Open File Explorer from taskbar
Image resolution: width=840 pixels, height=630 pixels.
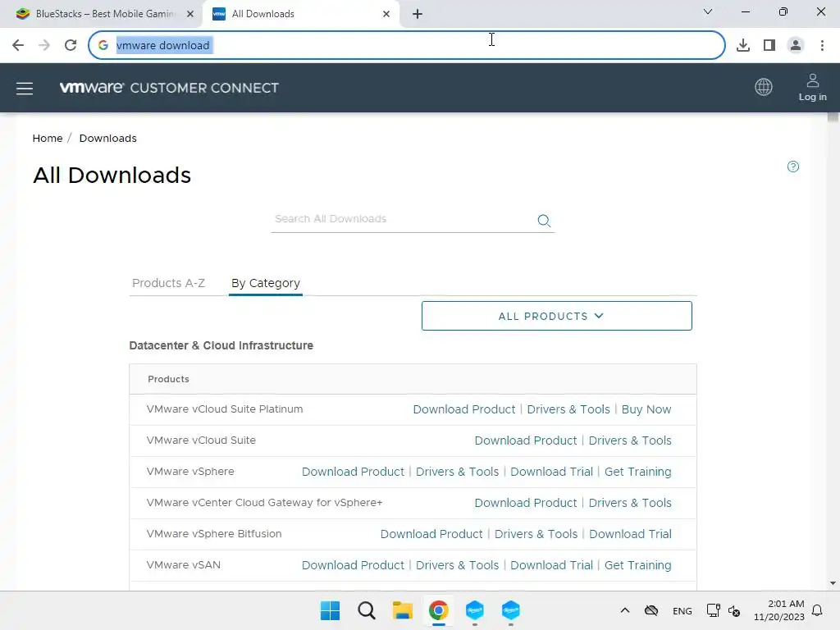click(x=402, y=610)
